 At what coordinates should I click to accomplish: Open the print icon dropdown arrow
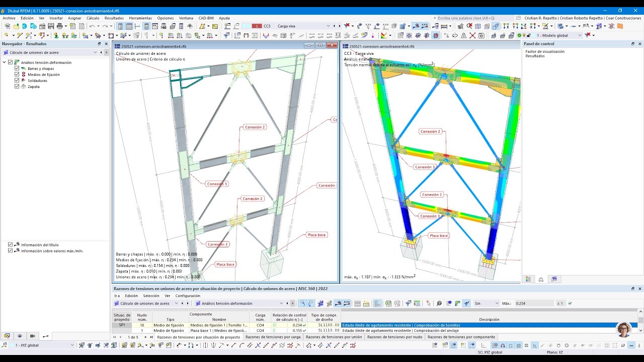[x=65, y=26]
